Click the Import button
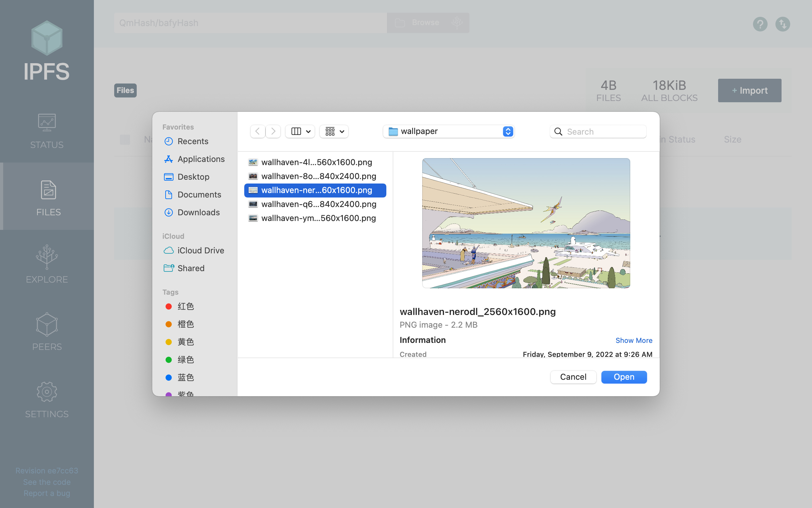The image size is (812, 508). coord(750,90)
